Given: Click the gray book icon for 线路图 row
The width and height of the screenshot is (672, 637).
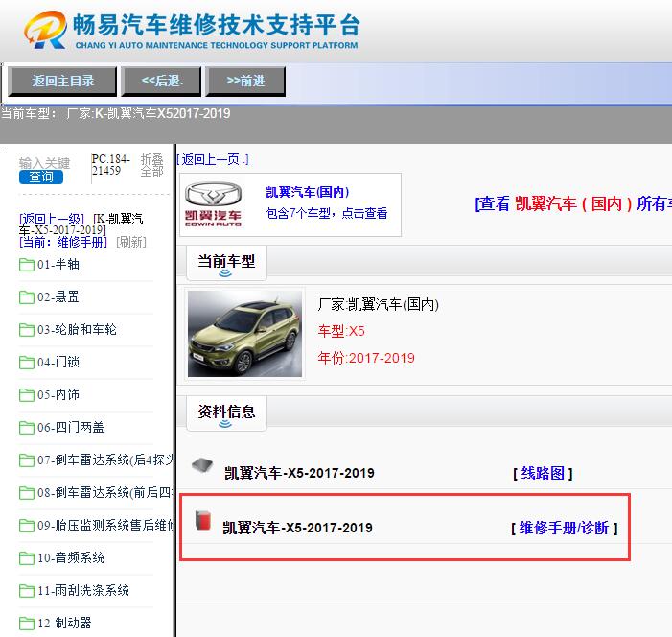Looking at the screenshot, I should pyautogui.click(x=202, y=466).
